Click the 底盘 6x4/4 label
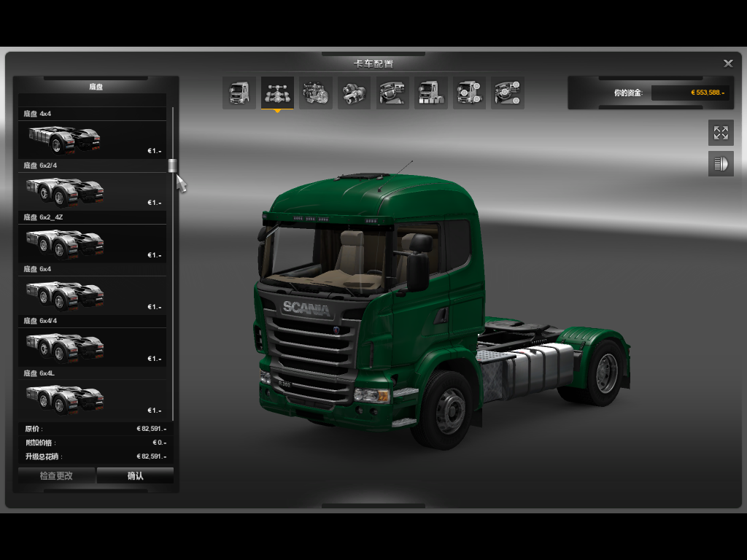747x560 pixels. 40,321
